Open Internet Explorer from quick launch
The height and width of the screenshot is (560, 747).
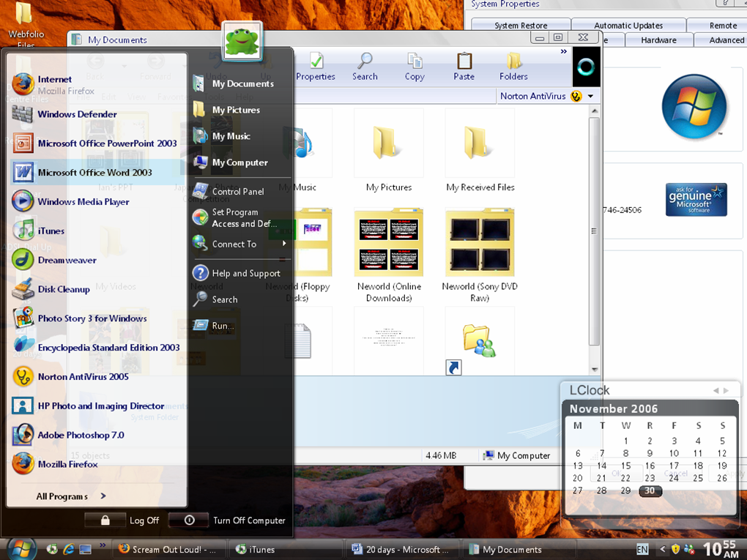click(69, 549)
